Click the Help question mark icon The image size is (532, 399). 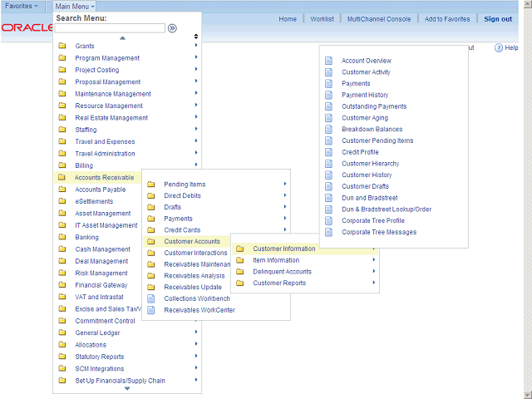499,48
